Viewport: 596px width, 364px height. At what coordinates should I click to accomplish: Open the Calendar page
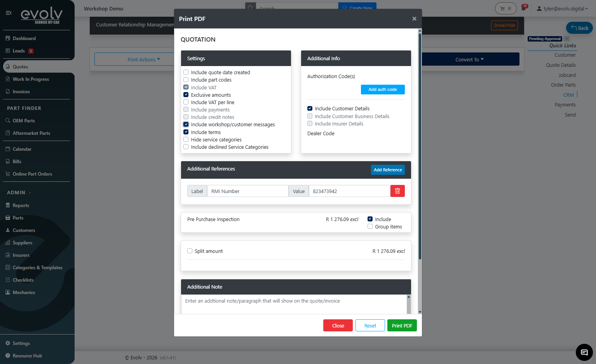(22, 149)
